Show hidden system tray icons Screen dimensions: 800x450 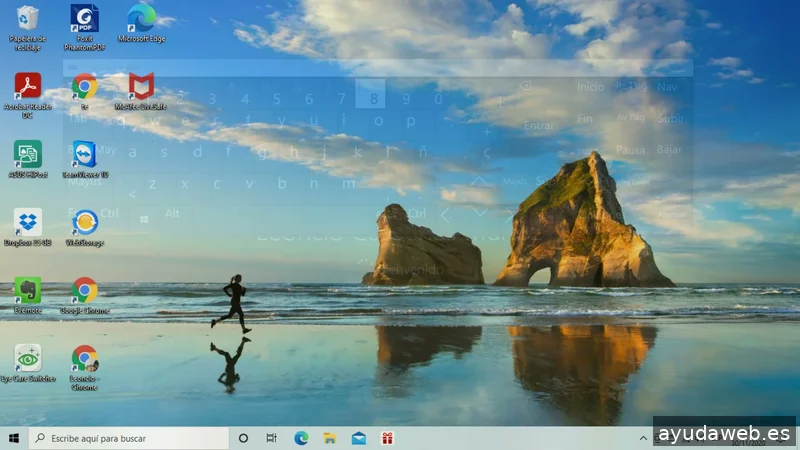point(643,438)
